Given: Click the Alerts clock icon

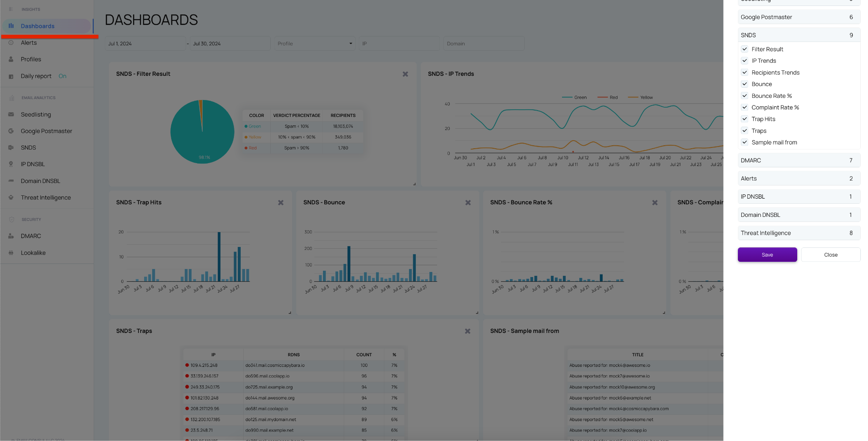Looking at the screenshot, I should pyautogui.click(x=11, y=42).
